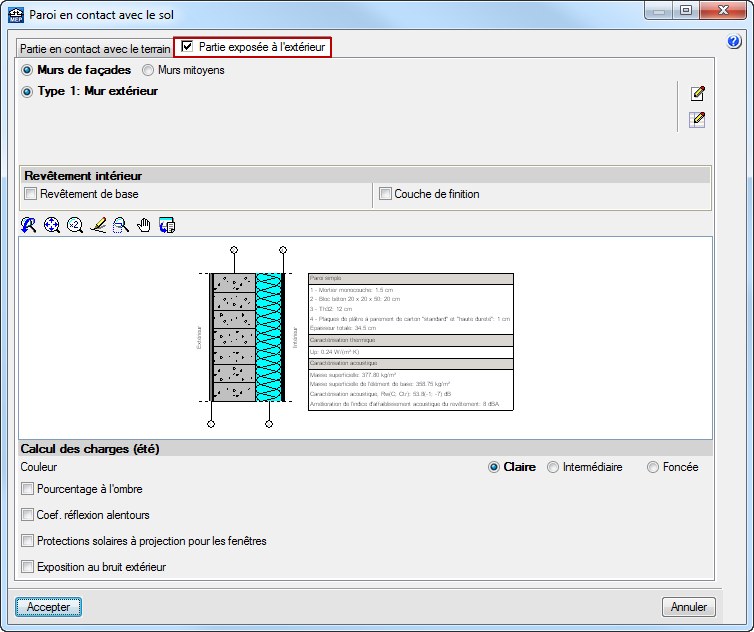Click the application icon in title bar

click(16, 15)
